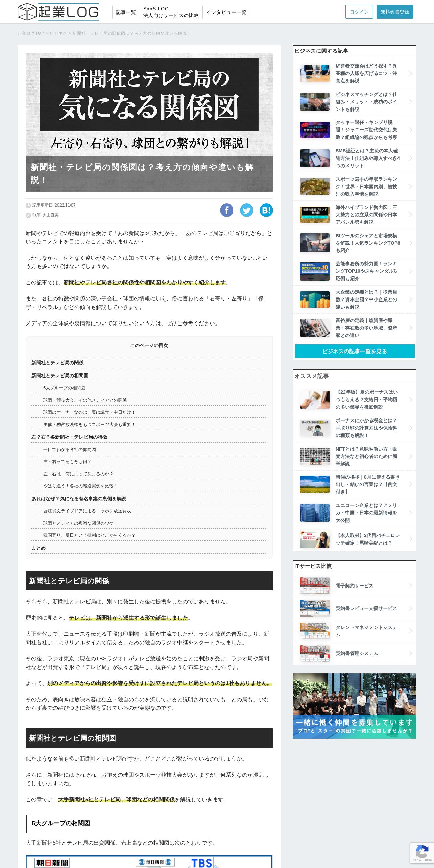Jump to 球団のオーナーなのは、実は読売・中日だけ！
This screenshot has width=434, height=868.
(89, 412)
